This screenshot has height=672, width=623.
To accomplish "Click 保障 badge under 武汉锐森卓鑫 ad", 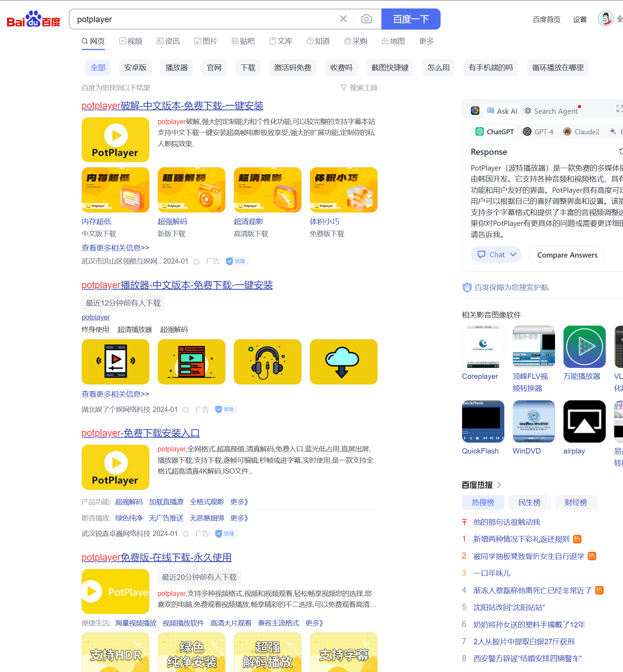I will [226, 534].
